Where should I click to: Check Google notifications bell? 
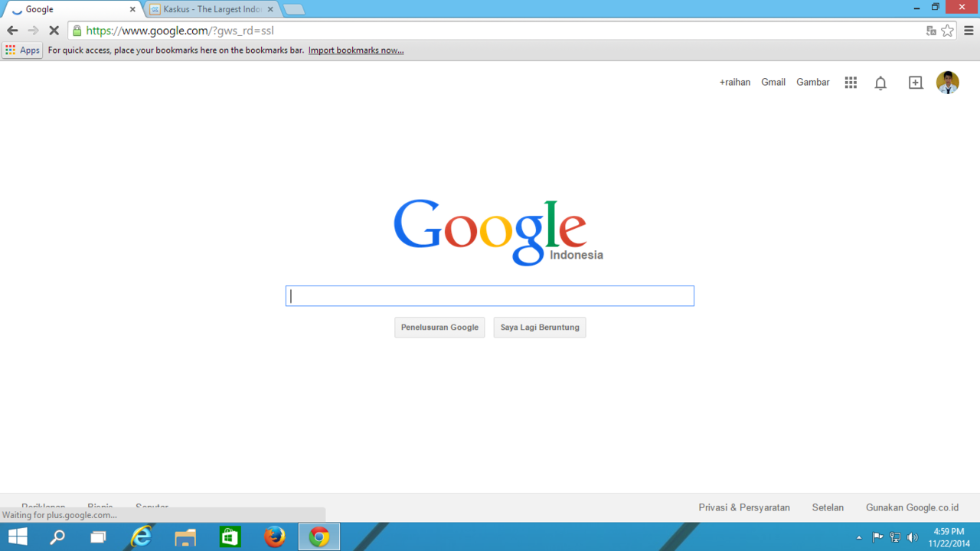pos(880,83)
